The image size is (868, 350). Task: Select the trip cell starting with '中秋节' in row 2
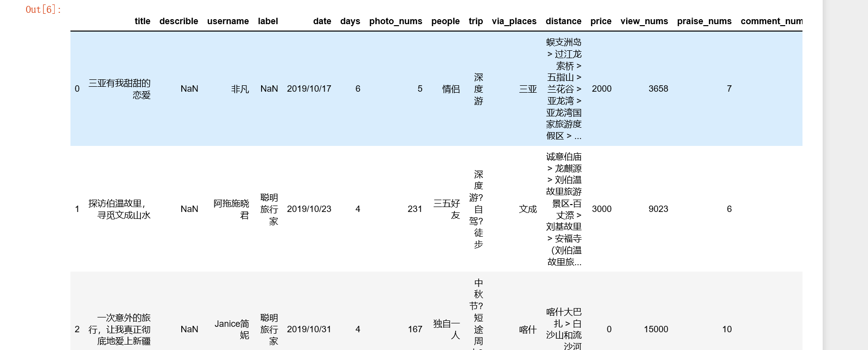point(476,314)
